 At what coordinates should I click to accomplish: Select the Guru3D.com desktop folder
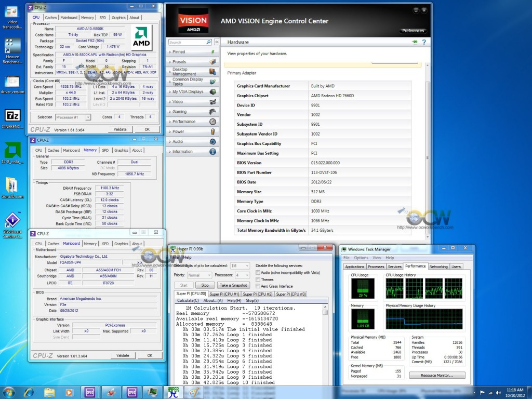(12, 188)
